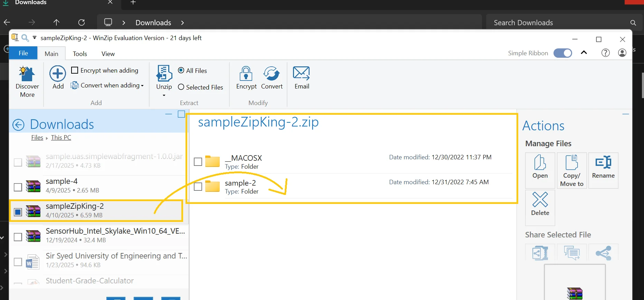This screenshot has width=644, height=300.
Task: Select the Student-Grade-Calculator file entry
Action: (99, 281)
